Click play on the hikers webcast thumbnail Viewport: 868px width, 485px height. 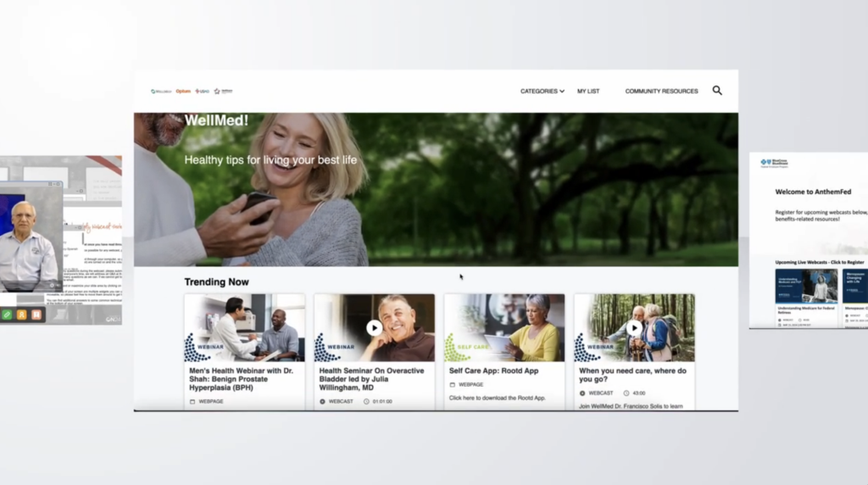tap(634, 327)
